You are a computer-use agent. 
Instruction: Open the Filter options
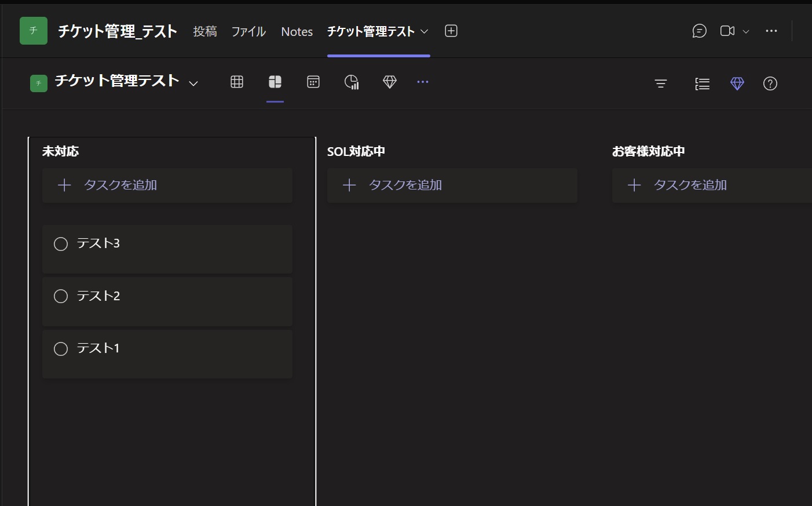pos(661,83)
